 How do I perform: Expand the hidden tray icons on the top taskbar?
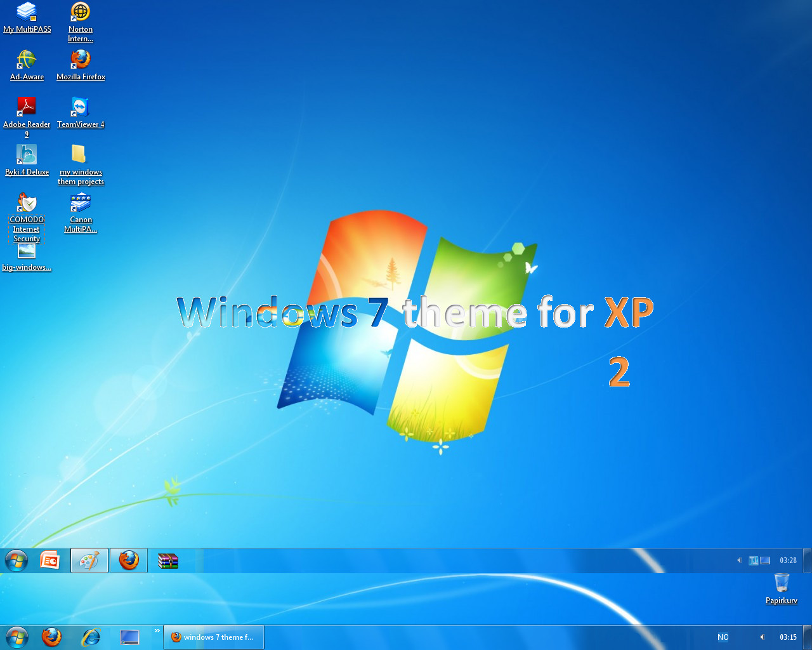pos(738,560)
